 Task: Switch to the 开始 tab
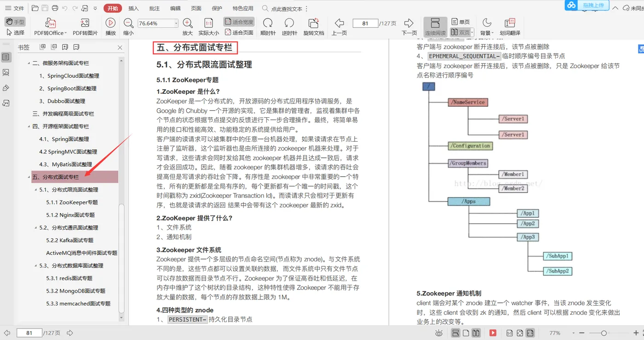(112, 8)
